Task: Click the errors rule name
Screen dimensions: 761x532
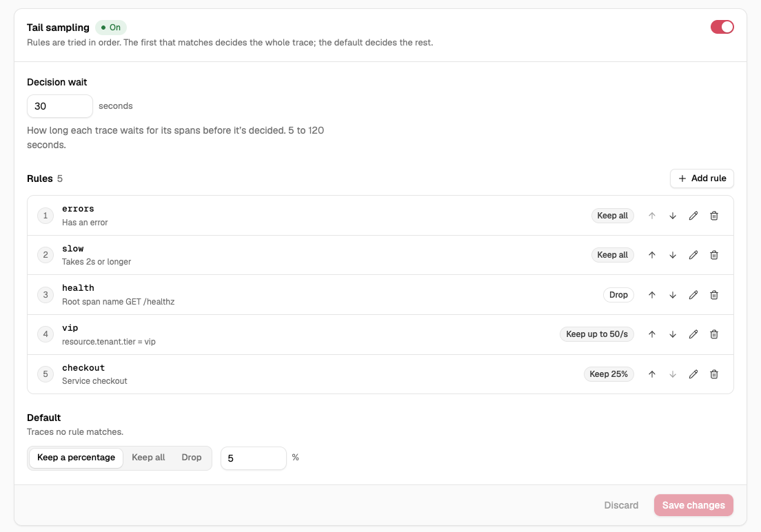Action: [x=78, y=209]
